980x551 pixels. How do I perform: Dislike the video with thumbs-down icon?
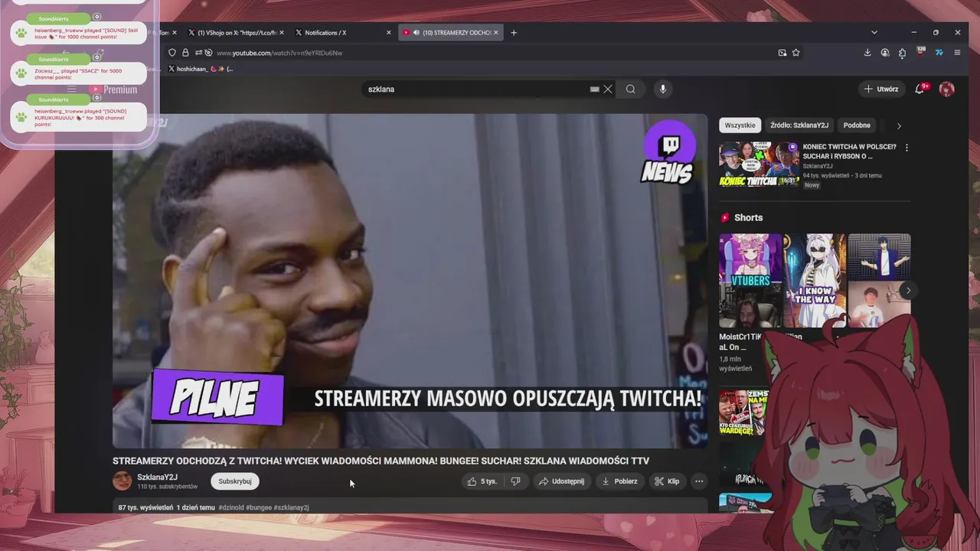coord(516,481)
